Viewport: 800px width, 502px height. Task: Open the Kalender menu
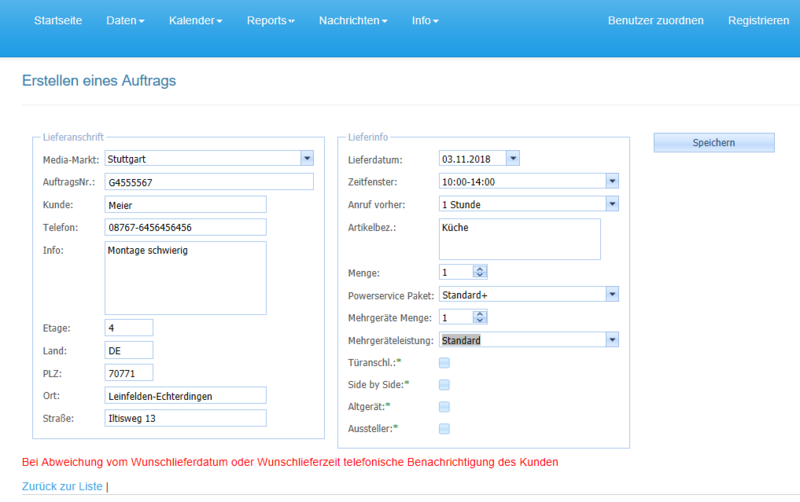pos(195,21)
